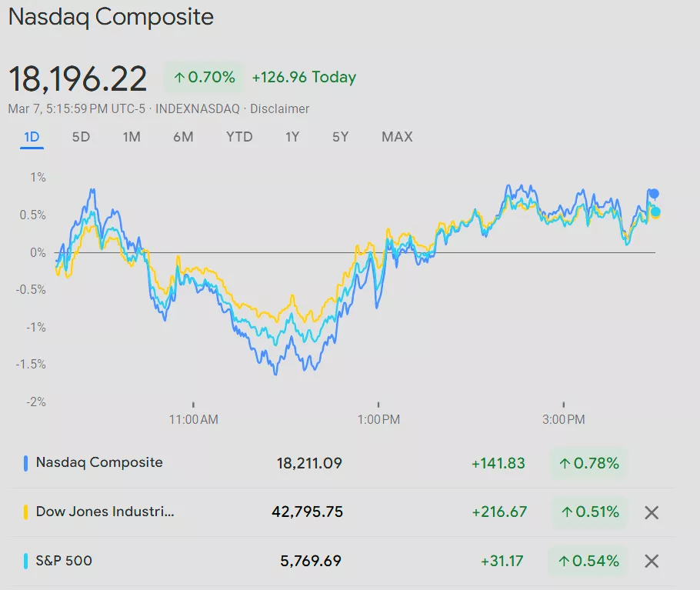The height and width of the screenshot is (590, 700).
Task: Click the S&P 500 0.54% change badge
Action: [x=588, y=561]
